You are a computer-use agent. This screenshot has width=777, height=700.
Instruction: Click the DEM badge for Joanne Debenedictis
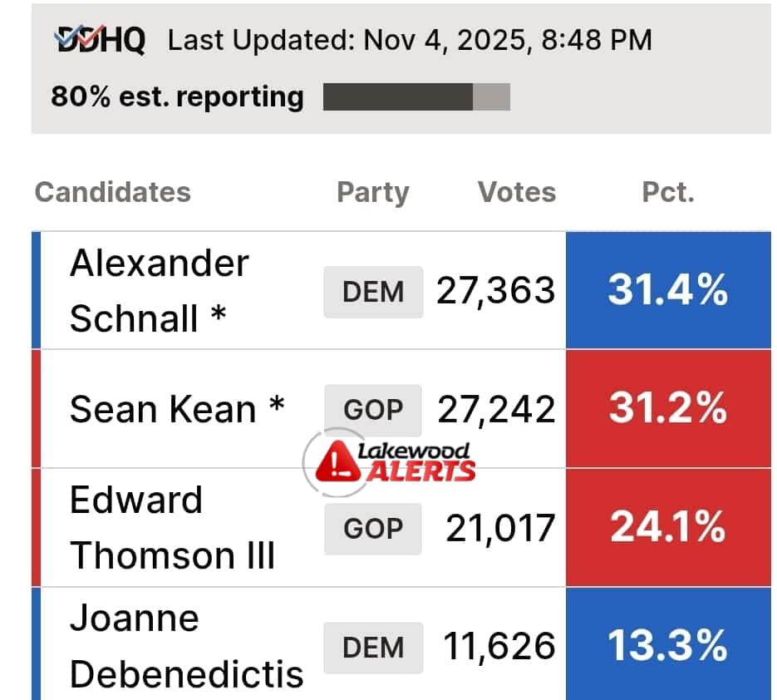[373, 647]
